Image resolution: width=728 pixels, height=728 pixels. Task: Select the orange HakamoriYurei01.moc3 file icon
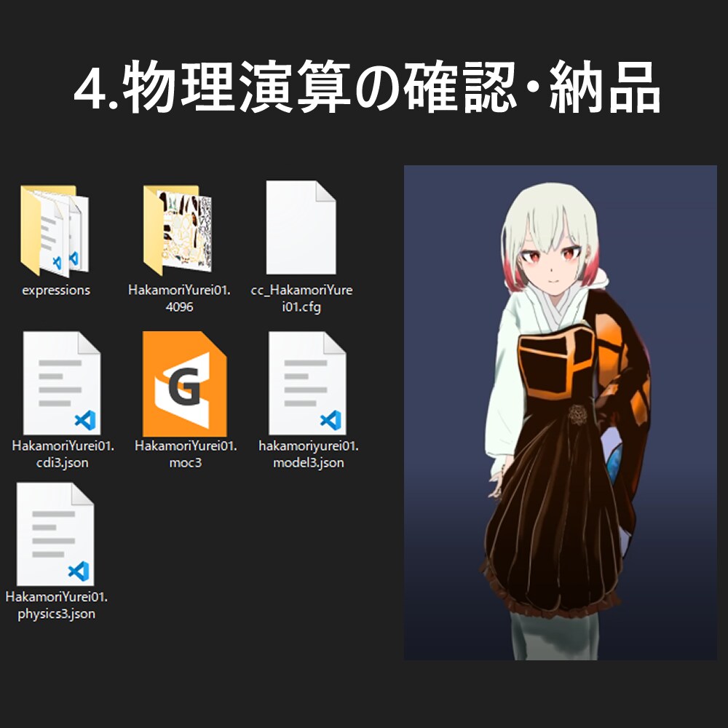coord(185,384)
